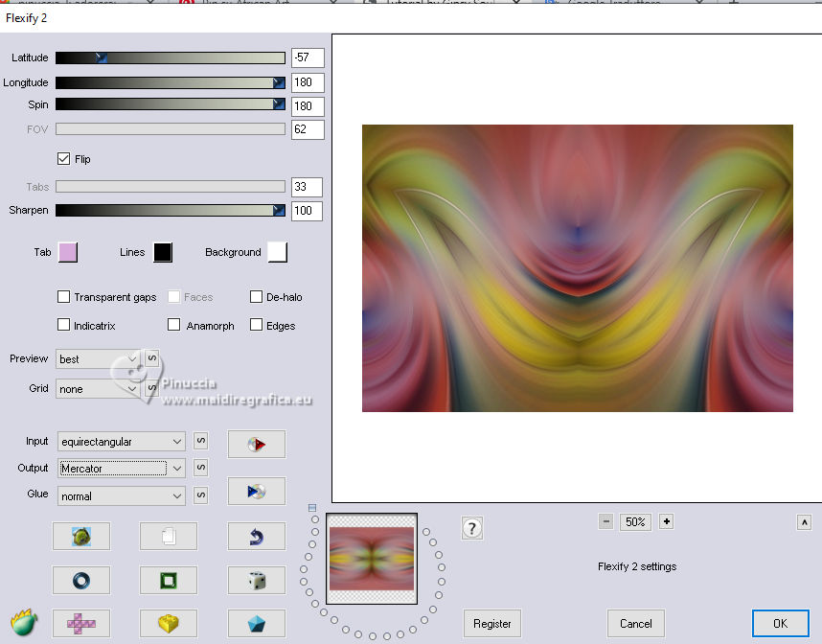Click the large preview image
Viewport: 822px width, 644px height.
point(577,268)
